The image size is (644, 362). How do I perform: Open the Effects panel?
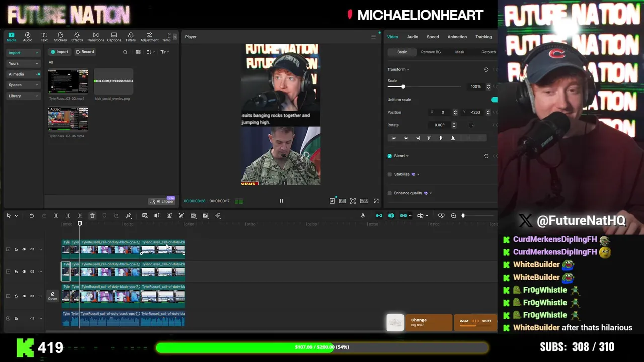pos(77,37)
